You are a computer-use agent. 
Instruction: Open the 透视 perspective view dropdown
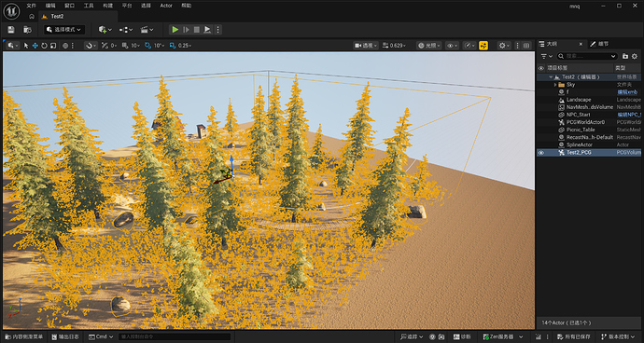pos(366,46)
